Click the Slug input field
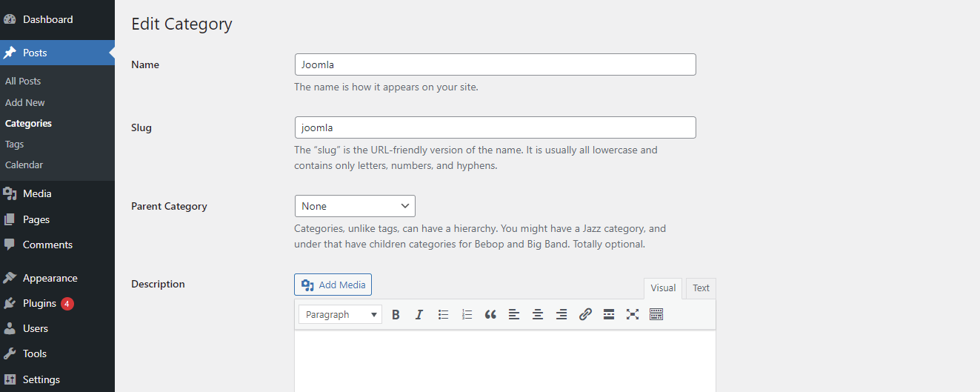 (x=495, y=127)
